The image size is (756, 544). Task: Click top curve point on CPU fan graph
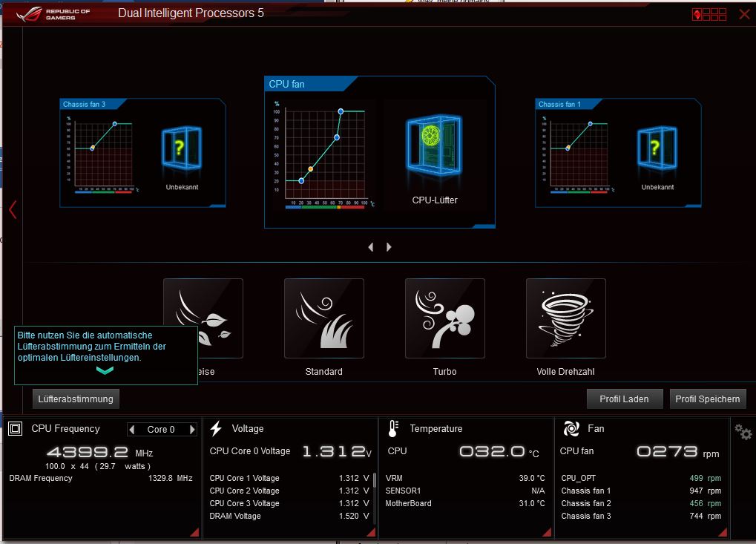click(341, 111)
